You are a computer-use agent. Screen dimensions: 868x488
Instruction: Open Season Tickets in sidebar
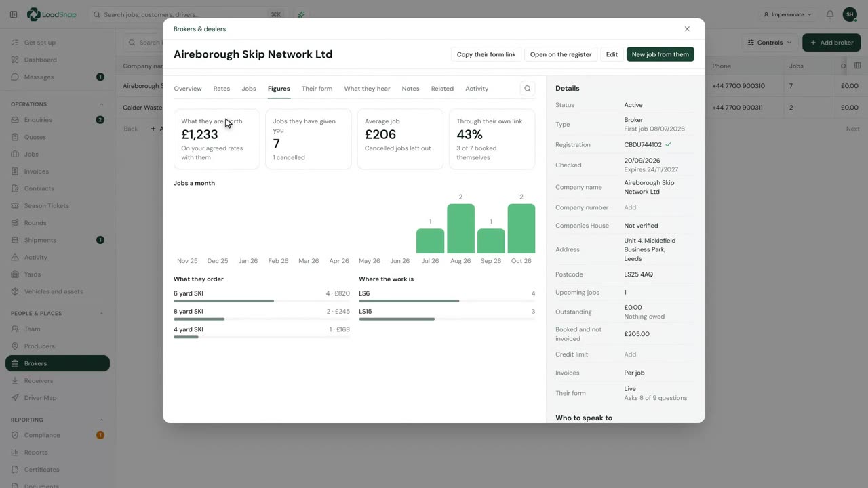coord(57,205)
